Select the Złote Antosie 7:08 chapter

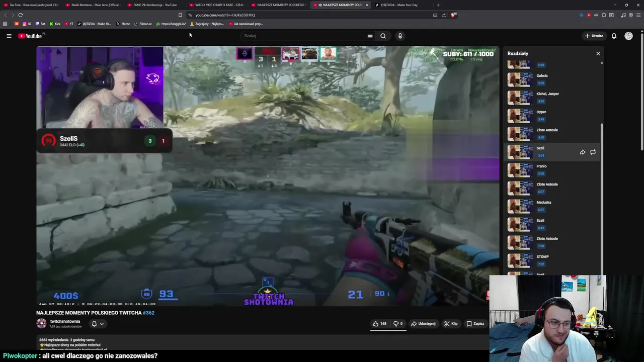[553, 242]
